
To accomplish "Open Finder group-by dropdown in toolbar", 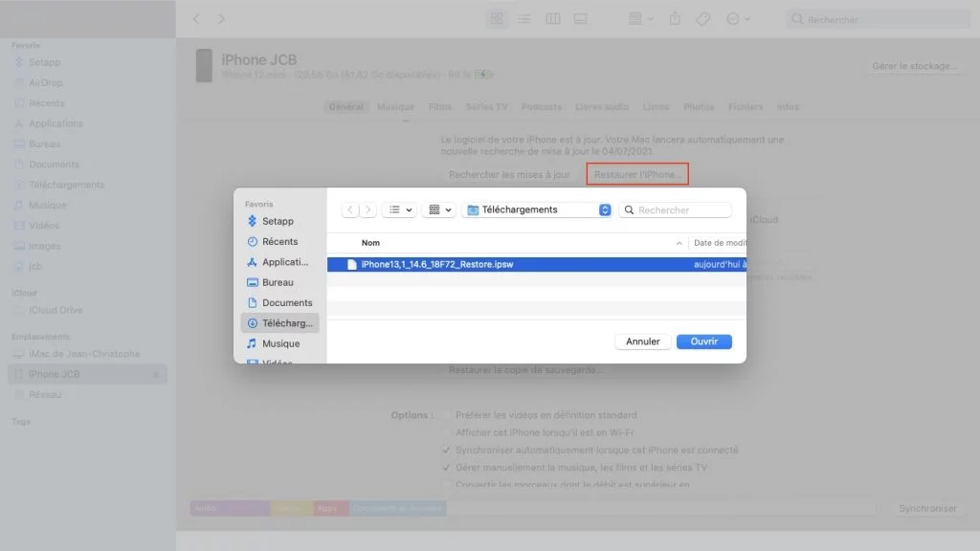I will (x=640, y=19).
